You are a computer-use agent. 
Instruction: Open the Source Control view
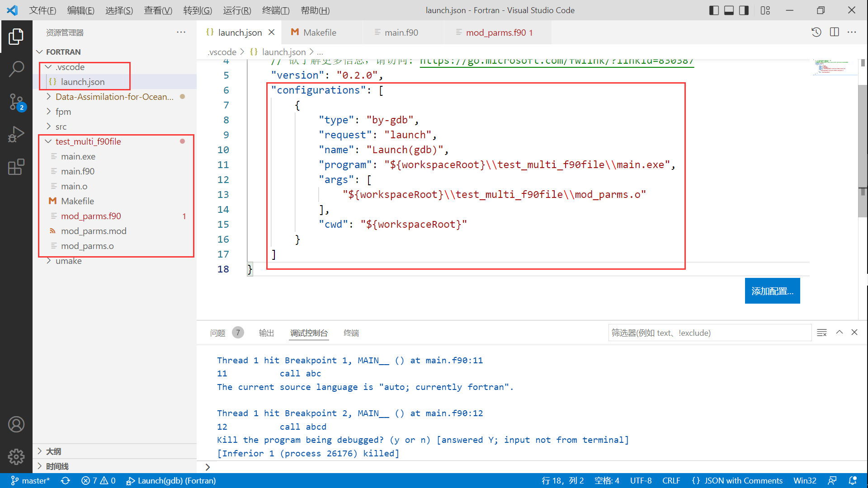(x=16, y=102)
